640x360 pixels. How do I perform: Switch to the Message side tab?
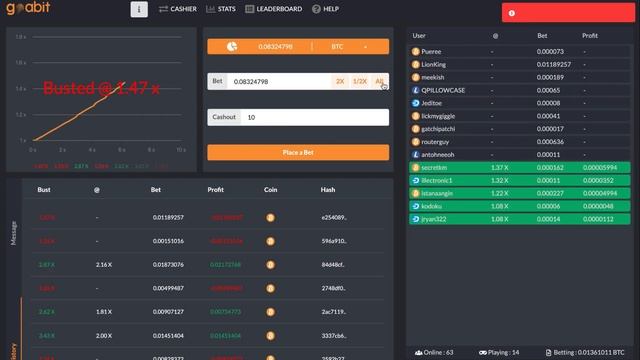coord(13,233)
